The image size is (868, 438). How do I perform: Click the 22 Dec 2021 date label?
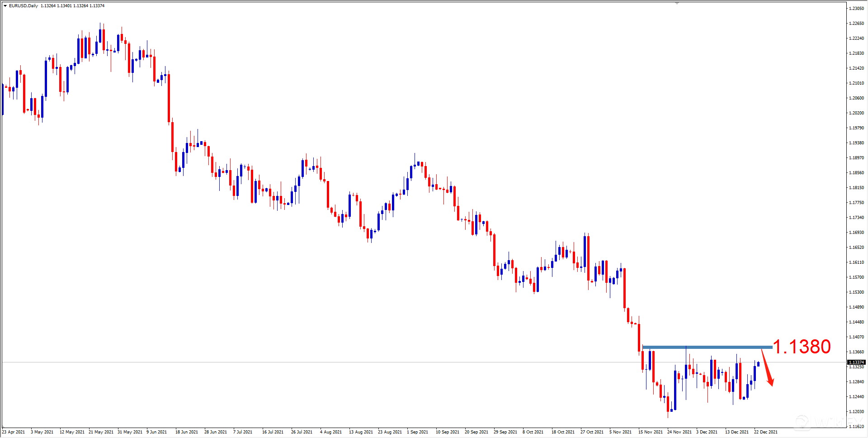[x=765, y=432]
